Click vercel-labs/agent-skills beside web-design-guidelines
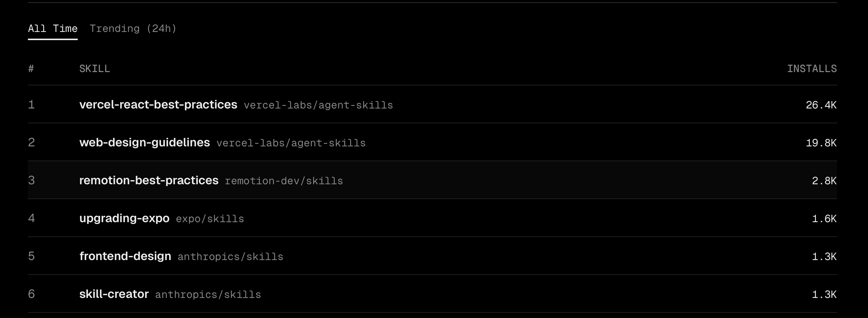868x318 pixels. pos(291,143)
